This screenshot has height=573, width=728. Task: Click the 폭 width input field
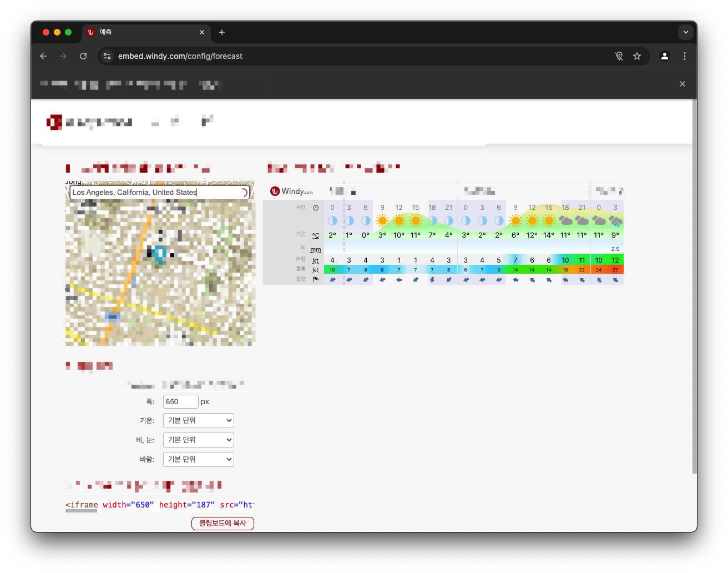180,402
